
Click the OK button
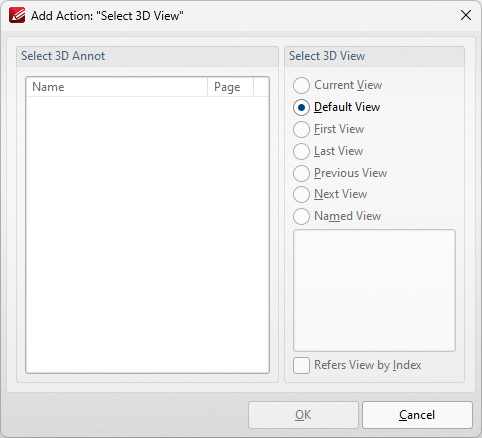coord(303,415)
